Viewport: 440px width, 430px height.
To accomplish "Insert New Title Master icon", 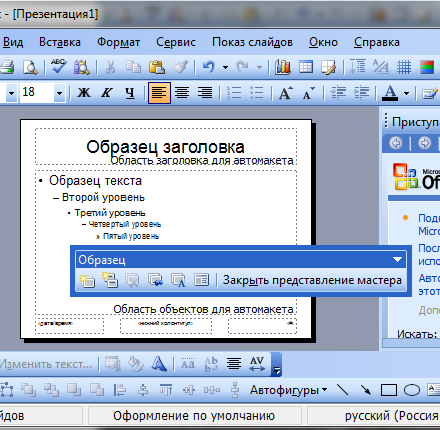I will click(x=110, y=280).
